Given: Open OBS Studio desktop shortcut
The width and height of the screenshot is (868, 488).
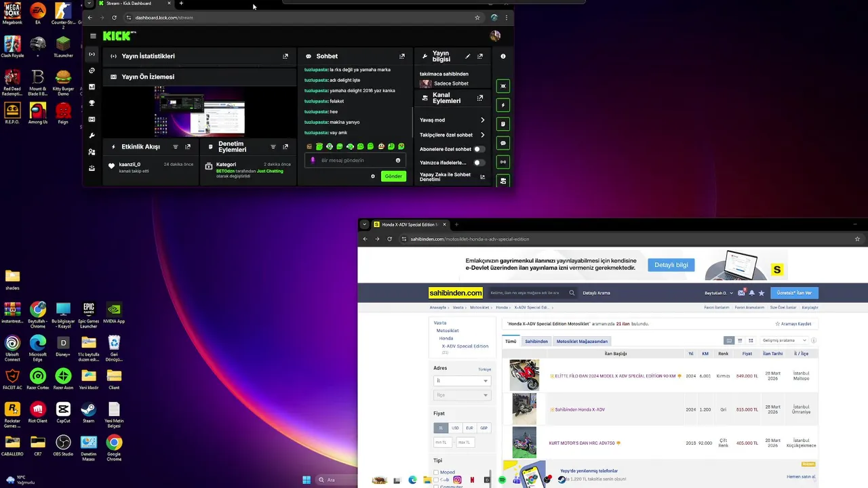Looking at the screenshot, I should tap(63, 445).
